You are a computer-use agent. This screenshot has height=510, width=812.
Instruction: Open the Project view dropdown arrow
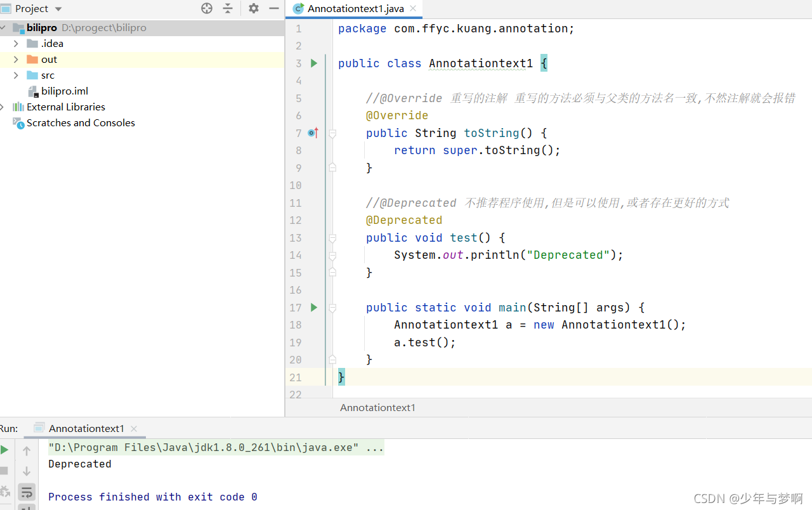click(x=58, y=9)
